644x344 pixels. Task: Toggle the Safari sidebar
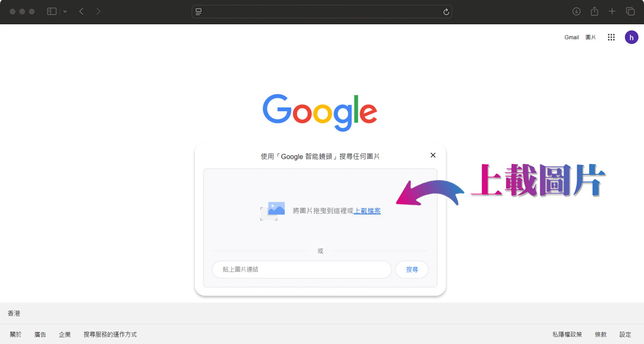coord(52,11)
